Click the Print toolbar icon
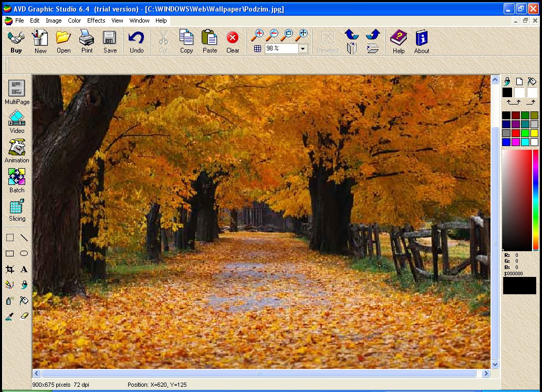 [87, 42]
